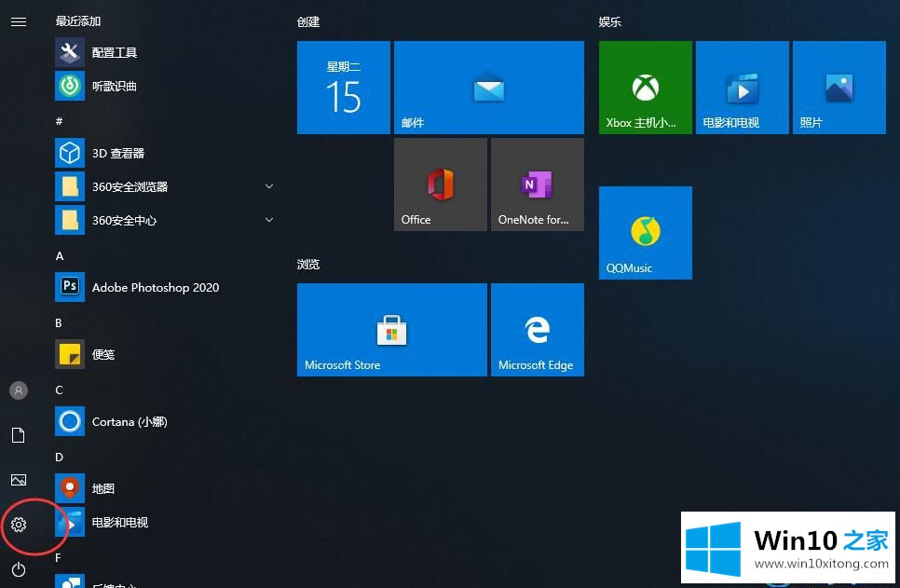
Task: Launch 听歌识曲 app
Action: 165,86
